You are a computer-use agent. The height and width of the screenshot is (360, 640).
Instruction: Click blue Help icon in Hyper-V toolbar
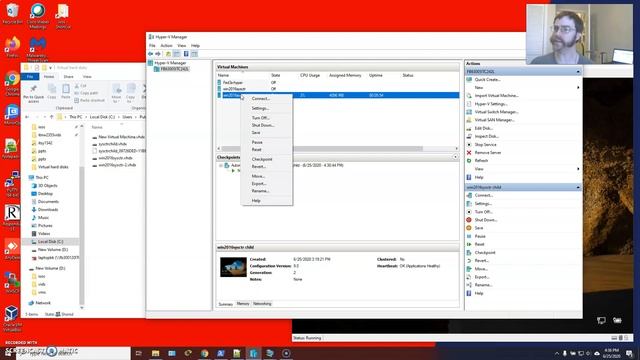pos(186,54)
